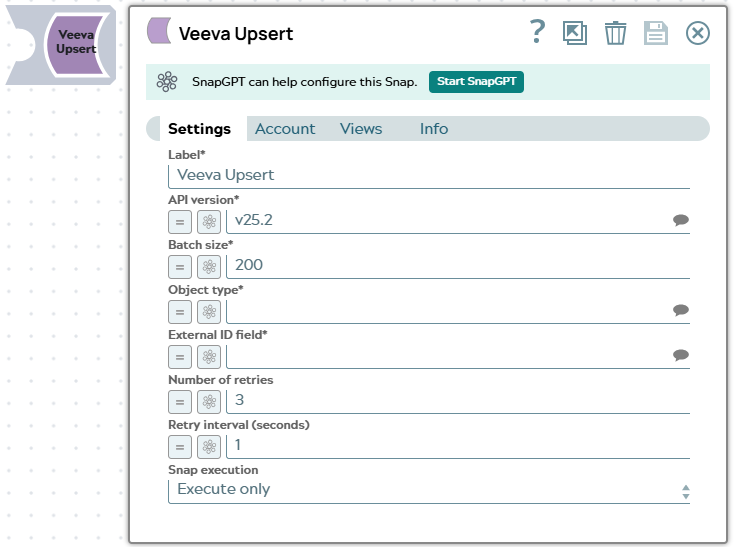
Task: Click the Retry interval seconds field
Action: click(x=458, y=446)
